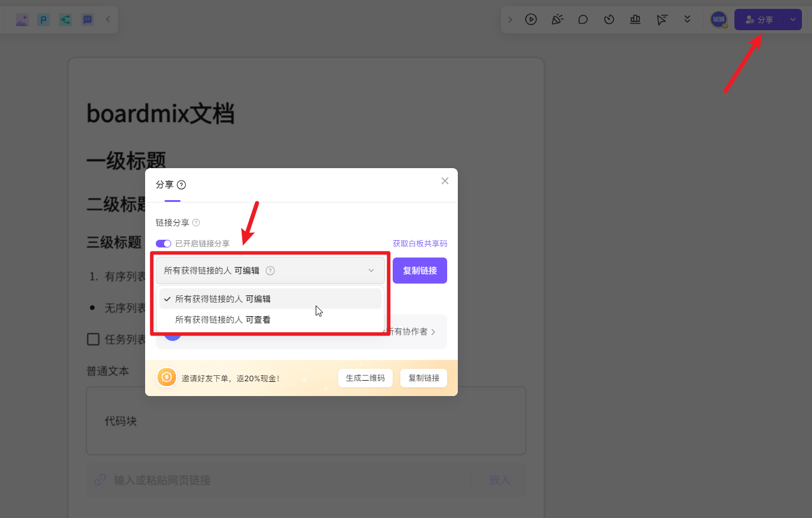Viewport: 812px width, 518px height.
Task: Open the green mind map tool icon
Action: tap(65, 20)
